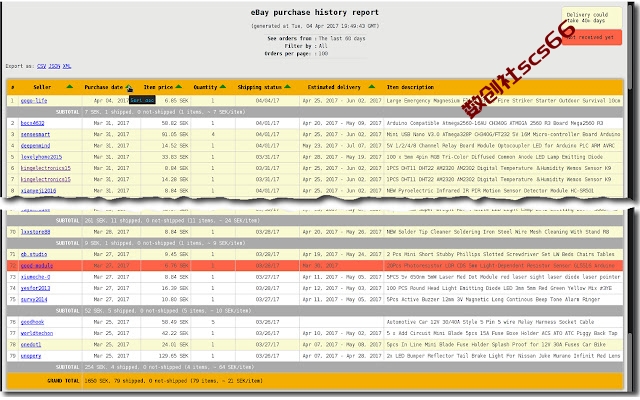Select the LED Bumper Reflector description in row 79
This screenshot has height=400, width=640.
pyautogui.click(x=503, y=356)
